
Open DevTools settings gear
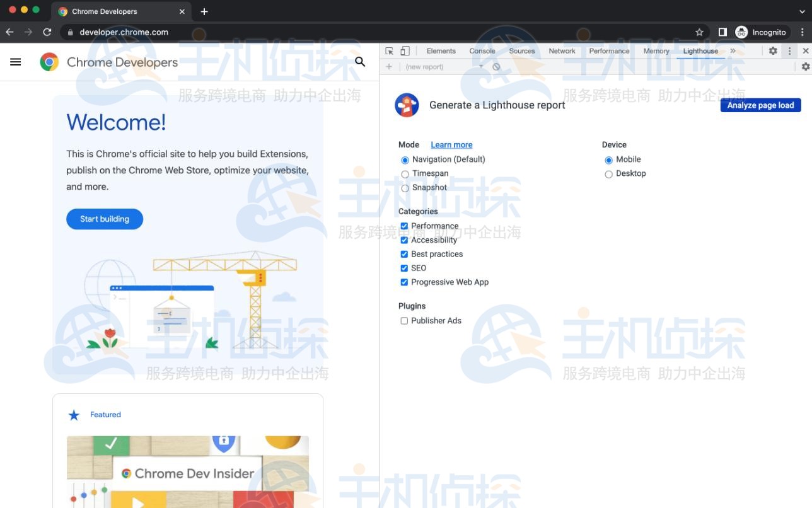(773, 51)
